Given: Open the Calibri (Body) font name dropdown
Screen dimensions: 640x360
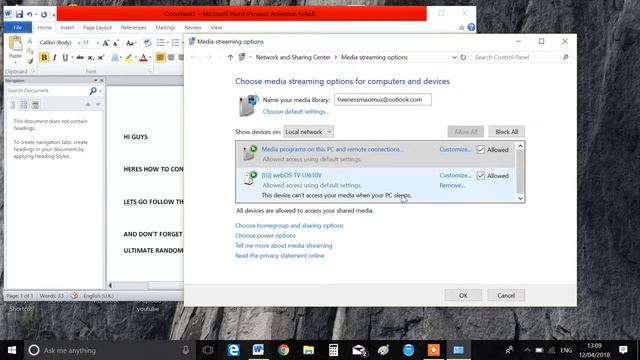Looking at the screenshot, I should click(79, 43).
